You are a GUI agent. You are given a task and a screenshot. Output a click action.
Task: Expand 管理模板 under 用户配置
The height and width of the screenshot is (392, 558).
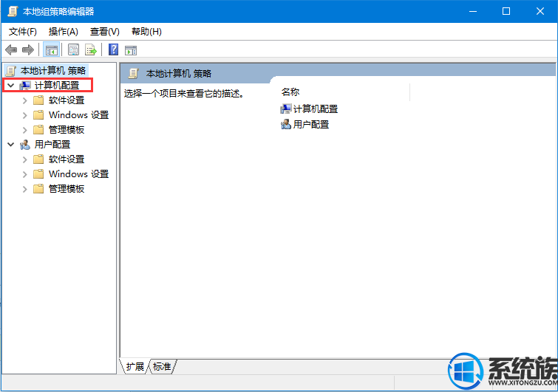tap(24, 189)
